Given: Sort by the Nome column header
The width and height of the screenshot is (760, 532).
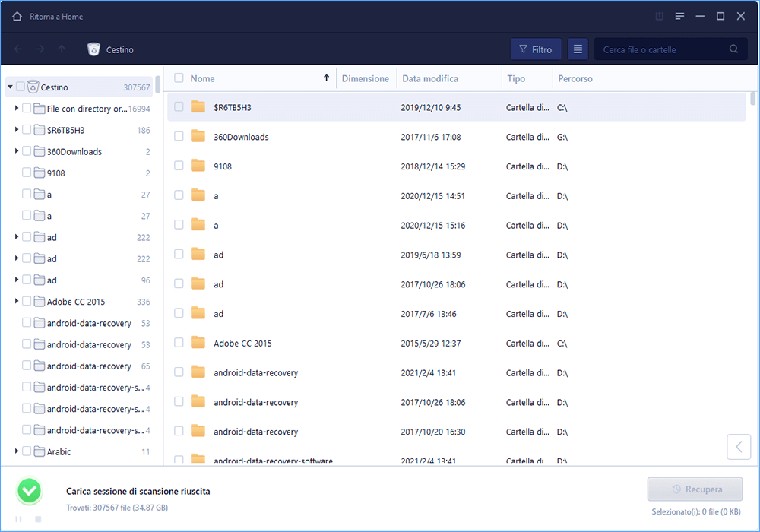Looking at the screenshot, I should click(202, 78).
